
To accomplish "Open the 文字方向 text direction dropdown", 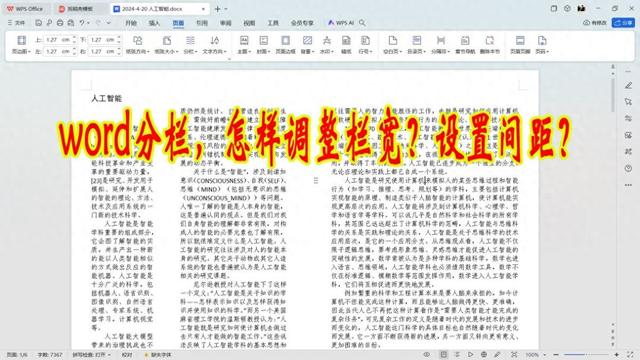I will [x=214, y=45].
